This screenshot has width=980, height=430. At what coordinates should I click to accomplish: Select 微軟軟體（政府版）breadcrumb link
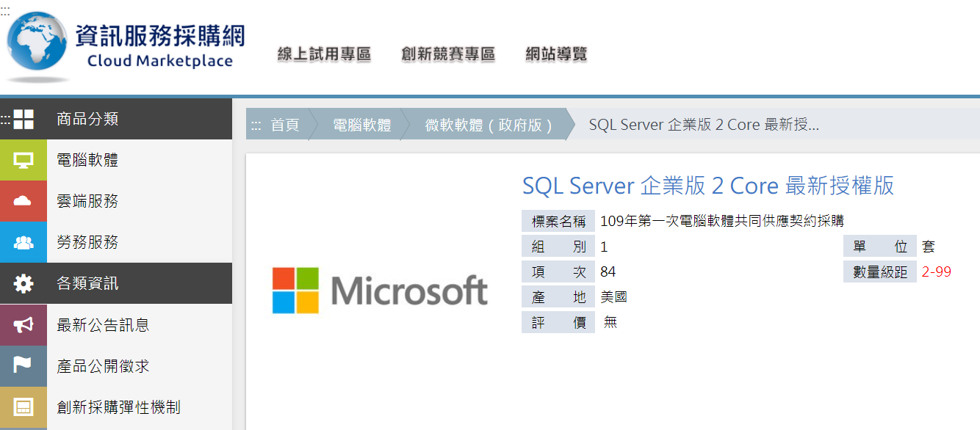tap(489, 125)
